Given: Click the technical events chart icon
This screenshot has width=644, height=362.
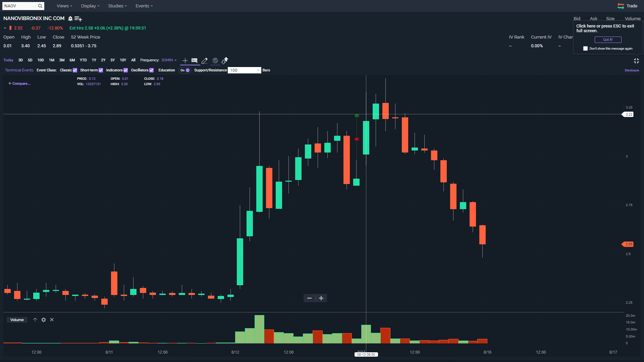Looking at the screenshot, I should coord(215,61).
